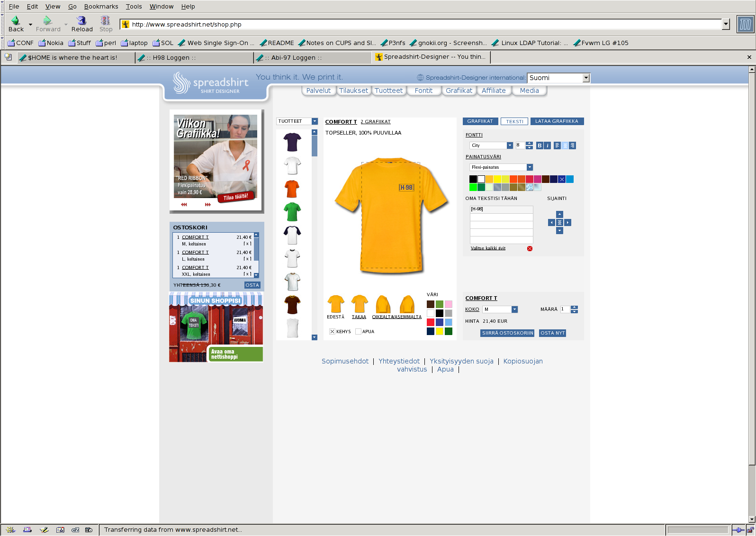Align text to the left
This screenshot has width=756, height=536.
(557, 145)
